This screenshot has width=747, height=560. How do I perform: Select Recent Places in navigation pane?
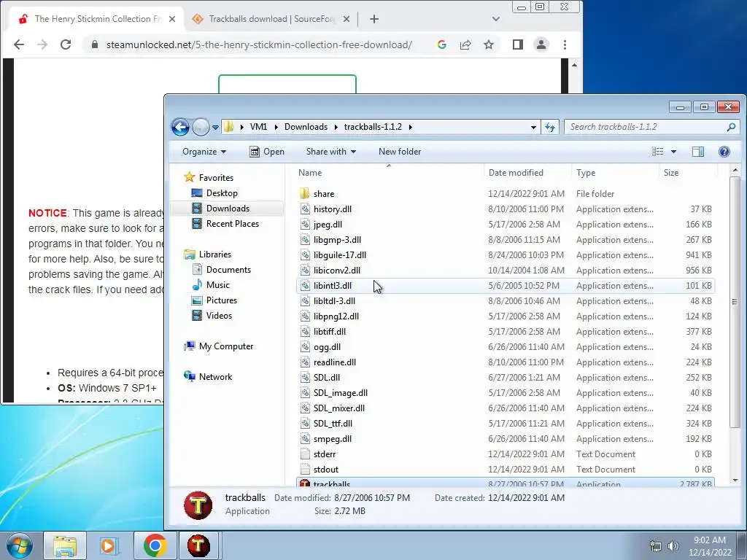click(233, 223)
